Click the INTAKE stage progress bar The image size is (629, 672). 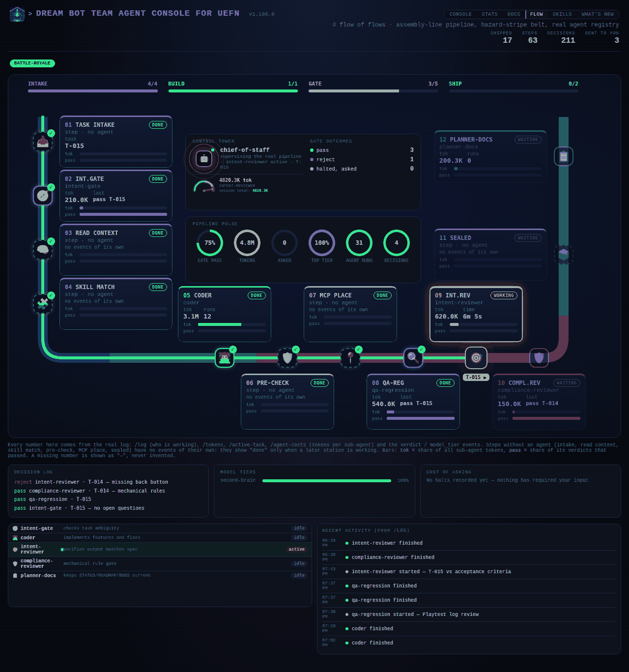(93, 91)
